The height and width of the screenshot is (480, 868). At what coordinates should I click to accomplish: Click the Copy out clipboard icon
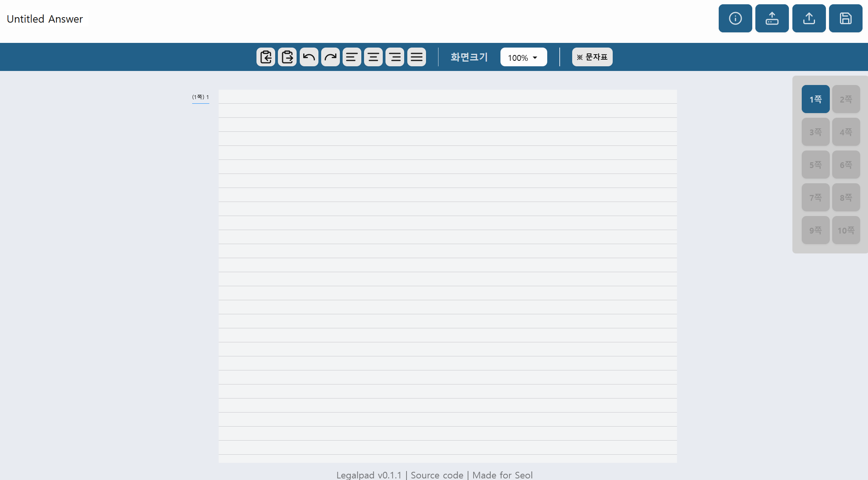[x=287, y=57]
